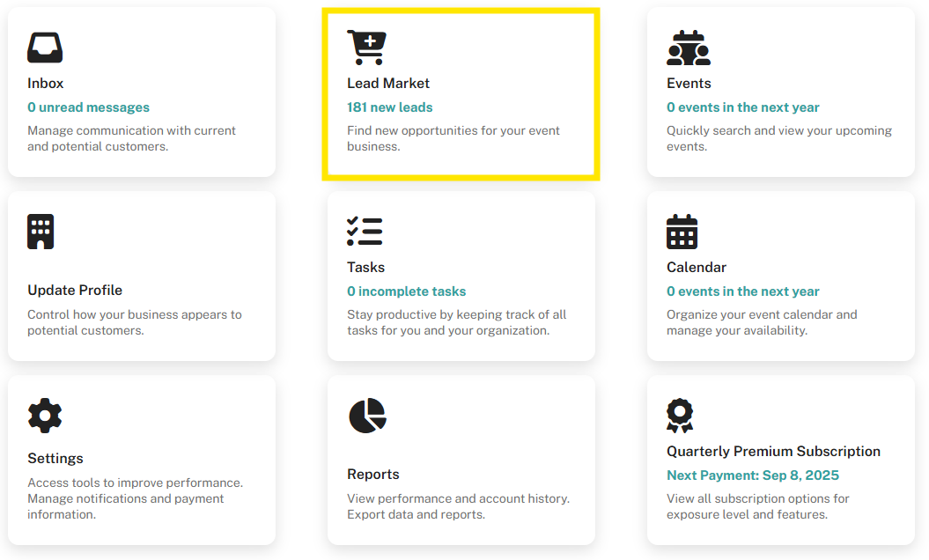Click the Events people-calendar icon
This screenshot has height=560, width=929.
click(x=689, y=48)
